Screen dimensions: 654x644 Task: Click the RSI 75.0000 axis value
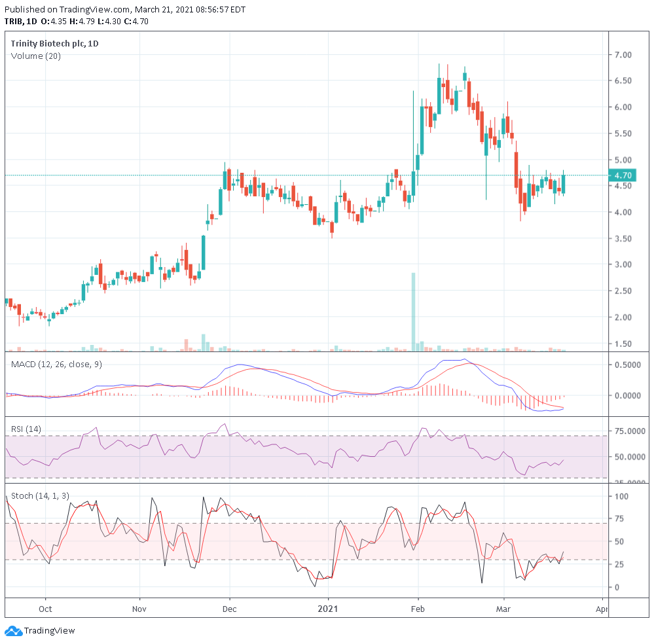pyautogui.click(x=630, y=431)
